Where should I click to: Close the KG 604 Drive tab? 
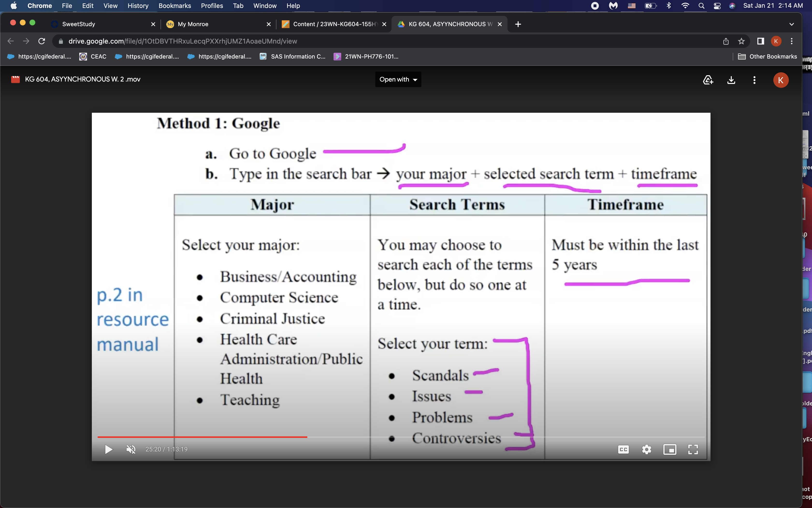pyautogui.click(x=500, y=24)
